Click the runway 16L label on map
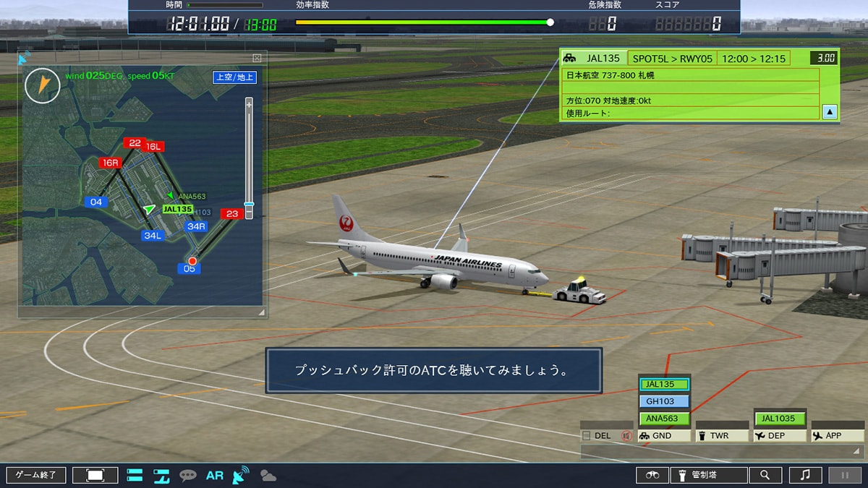 pos(153,146)
